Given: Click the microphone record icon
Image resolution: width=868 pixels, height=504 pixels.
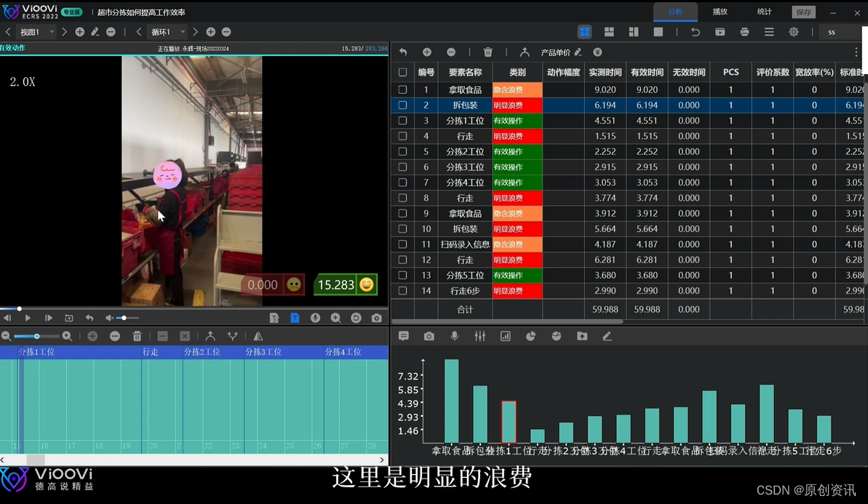Looking at the screenshot, I should 455,337.
